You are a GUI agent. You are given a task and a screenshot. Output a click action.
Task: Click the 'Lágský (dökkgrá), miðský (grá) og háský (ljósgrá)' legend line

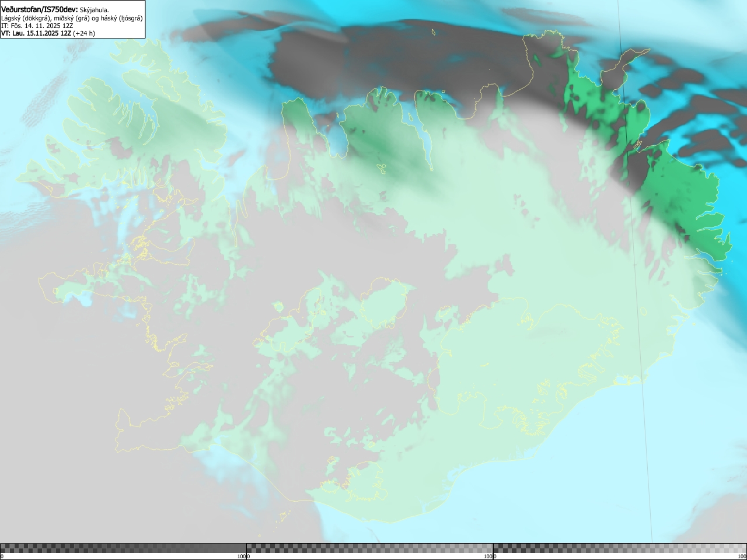[x=72, y=18]
